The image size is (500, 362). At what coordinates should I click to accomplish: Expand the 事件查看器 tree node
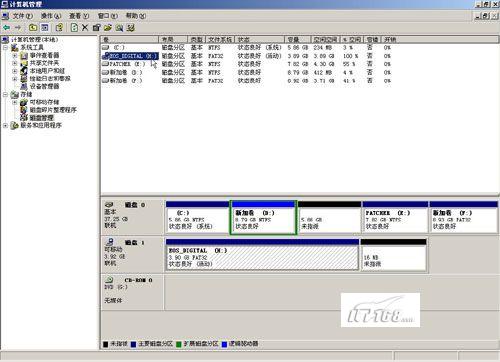(15, 55)
